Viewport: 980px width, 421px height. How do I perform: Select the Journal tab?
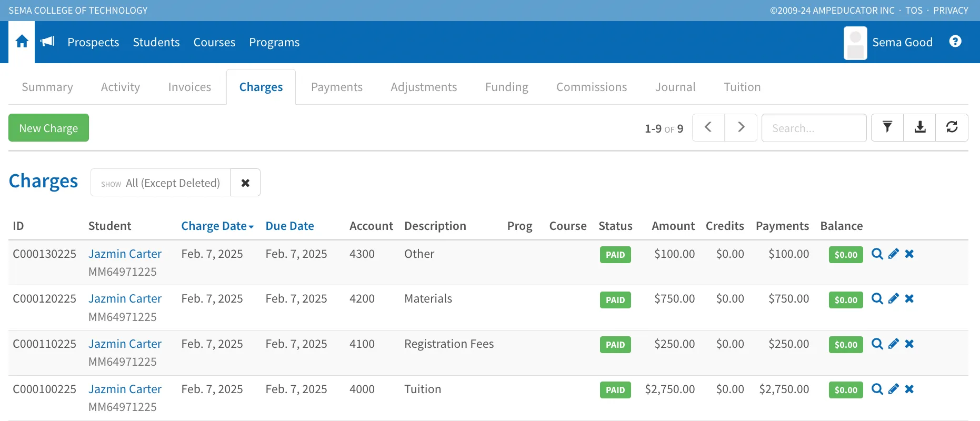[x=675, y=87]
